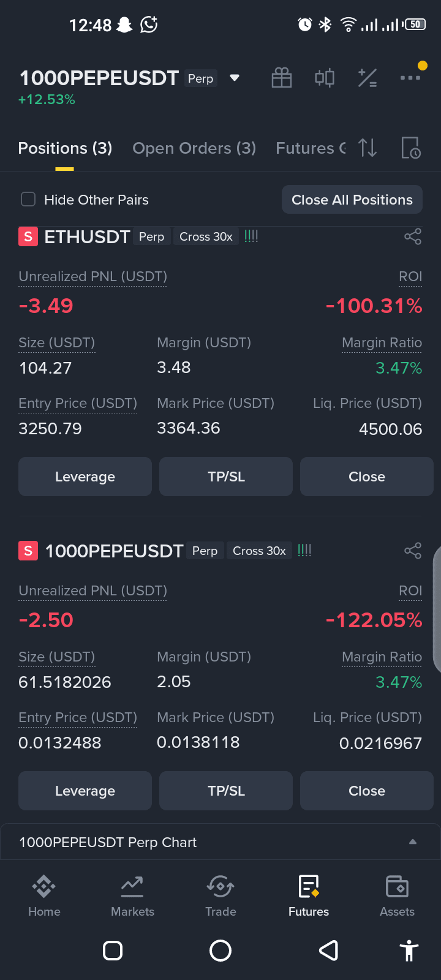Tap the Close All Positions button
Image resolution: width=441 pixels, height=980 pixels.
tap(352, 200)
